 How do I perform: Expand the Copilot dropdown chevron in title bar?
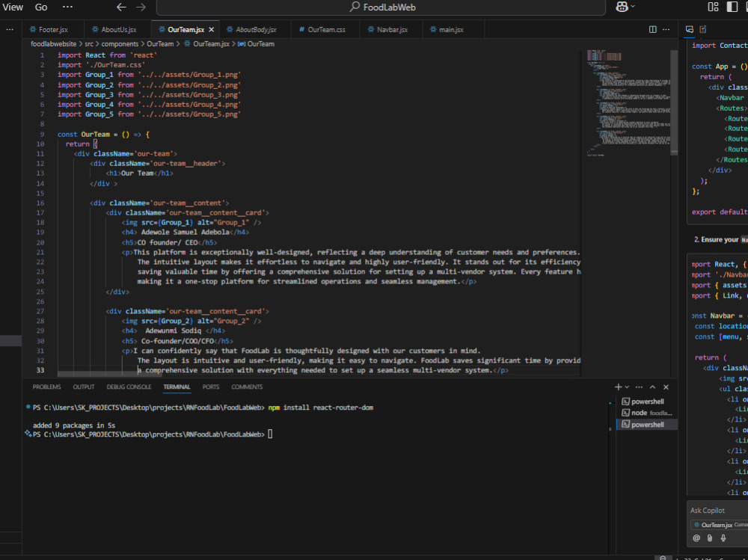[633, 7]
